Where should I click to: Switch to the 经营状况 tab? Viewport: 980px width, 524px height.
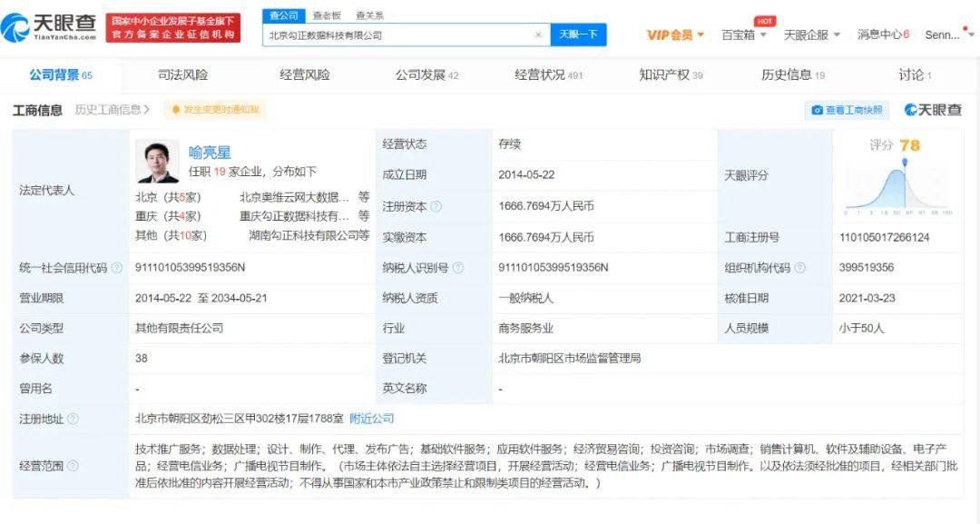coord(549,75)
